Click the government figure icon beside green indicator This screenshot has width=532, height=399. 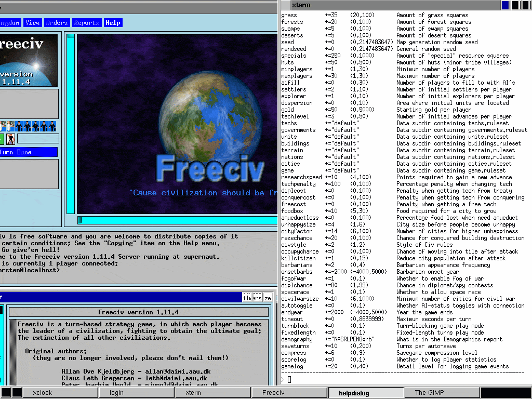pos(10,139)
